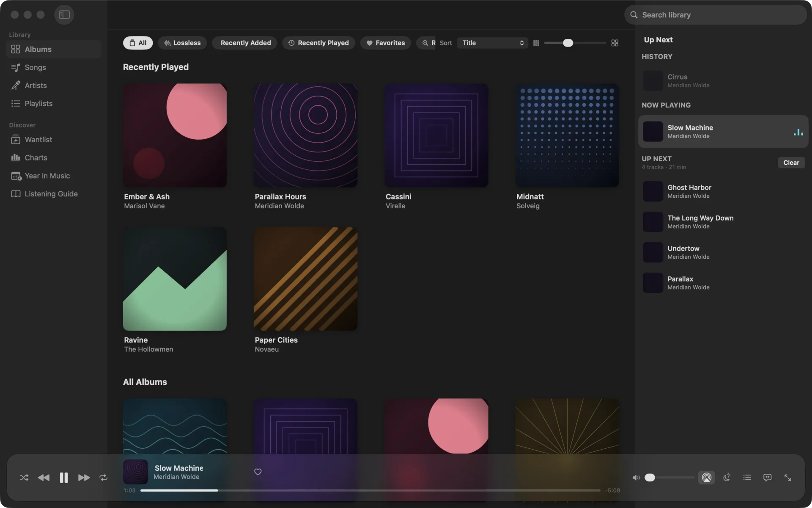
Task: Open the Paper Cities album cover
Action: [305, 279]
